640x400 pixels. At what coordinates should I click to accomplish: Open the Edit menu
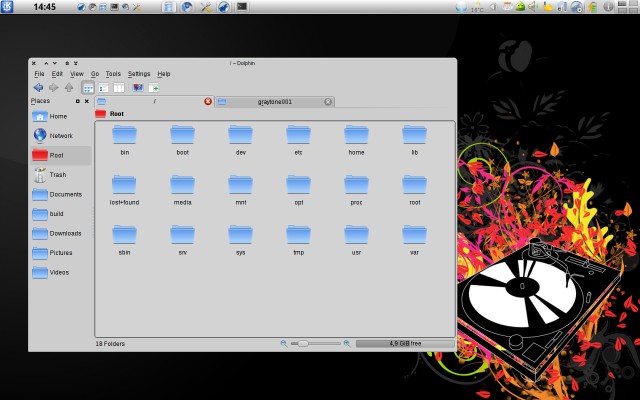(57, 74)
